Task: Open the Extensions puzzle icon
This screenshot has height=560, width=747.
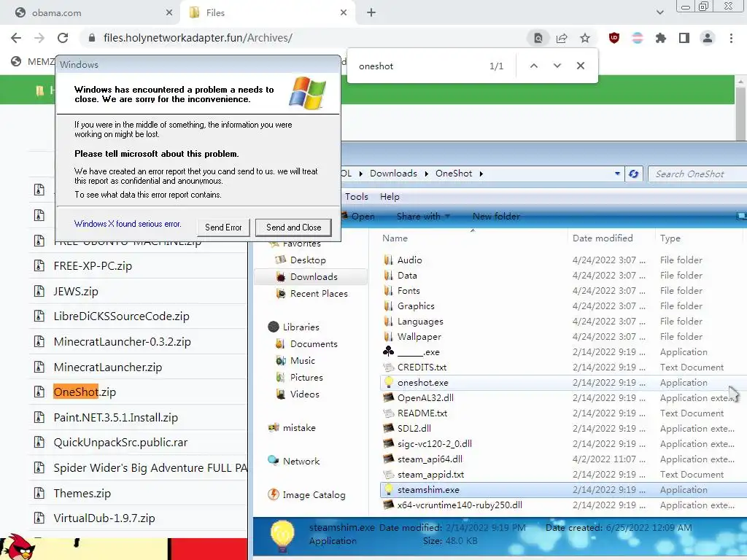Action: [x=661, y=38]
